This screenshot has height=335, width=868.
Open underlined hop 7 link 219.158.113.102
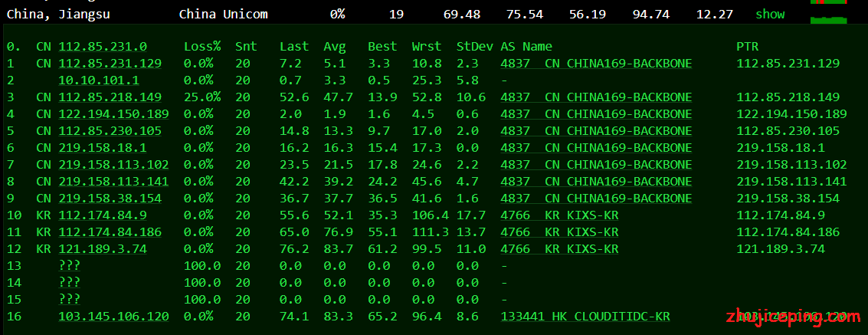(114, 165)
